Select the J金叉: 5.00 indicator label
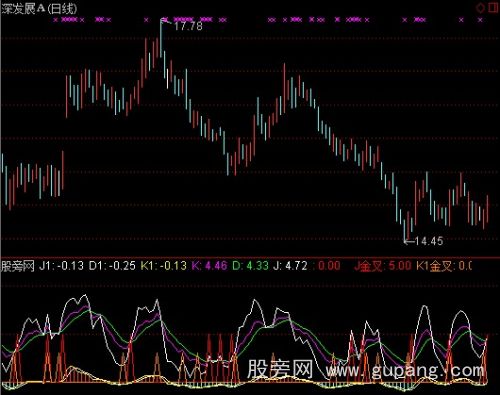This screenshot has height=395, width=500. [x=382, y=266]
